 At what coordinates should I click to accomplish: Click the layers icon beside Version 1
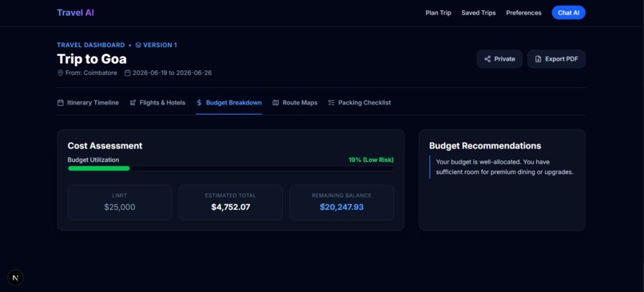[x=138, y=45]
